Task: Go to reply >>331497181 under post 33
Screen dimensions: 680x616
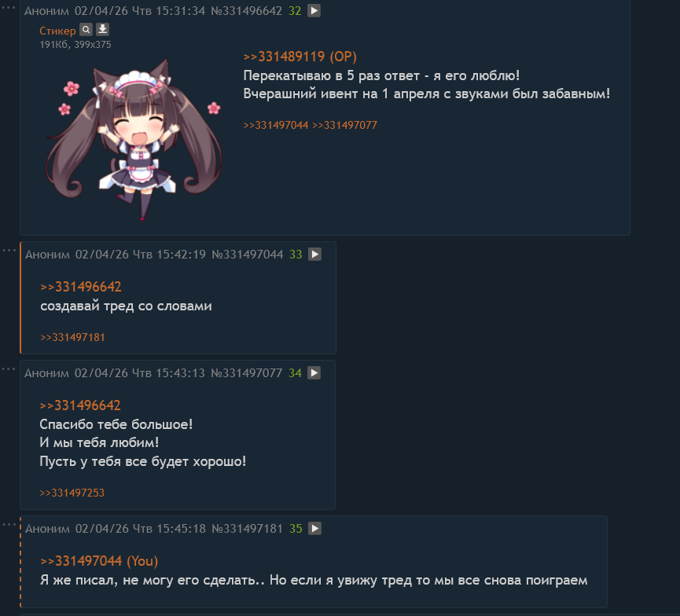Action: click(x=72, y=337)
